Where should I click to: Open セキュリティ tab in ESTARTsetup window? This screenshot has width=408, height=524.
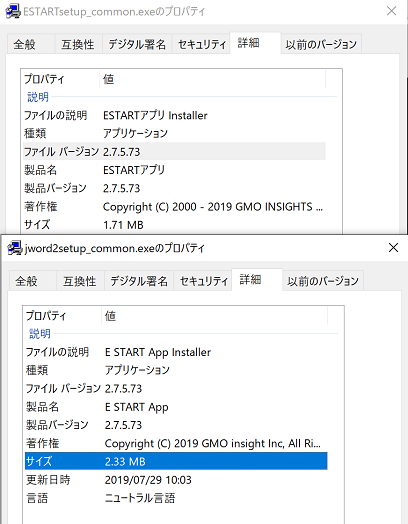[x=201, y=44]
